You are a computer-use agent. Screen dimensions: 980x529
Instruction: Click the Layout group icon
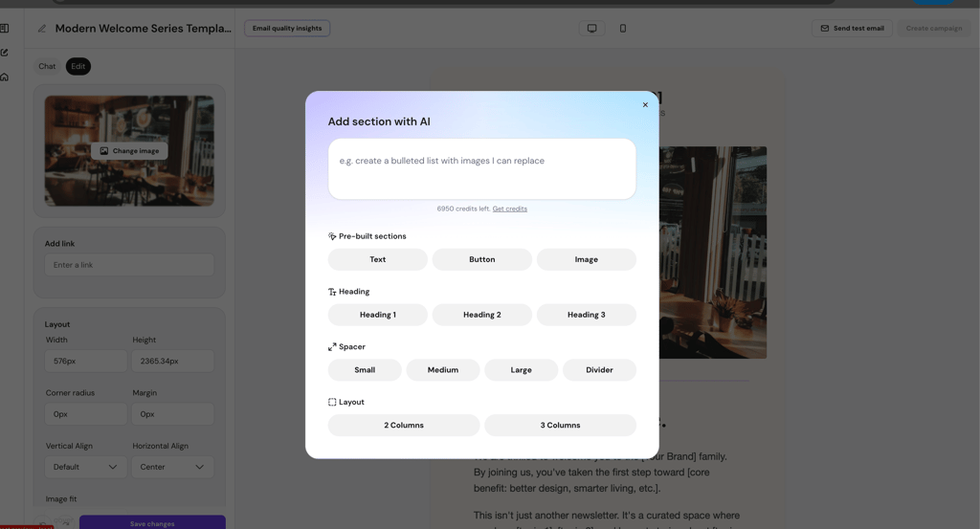tap(332, 402)
